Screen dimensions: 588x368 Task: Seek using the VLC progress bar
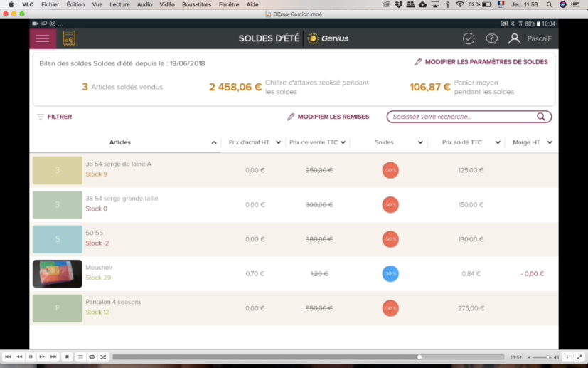point(309,357)
